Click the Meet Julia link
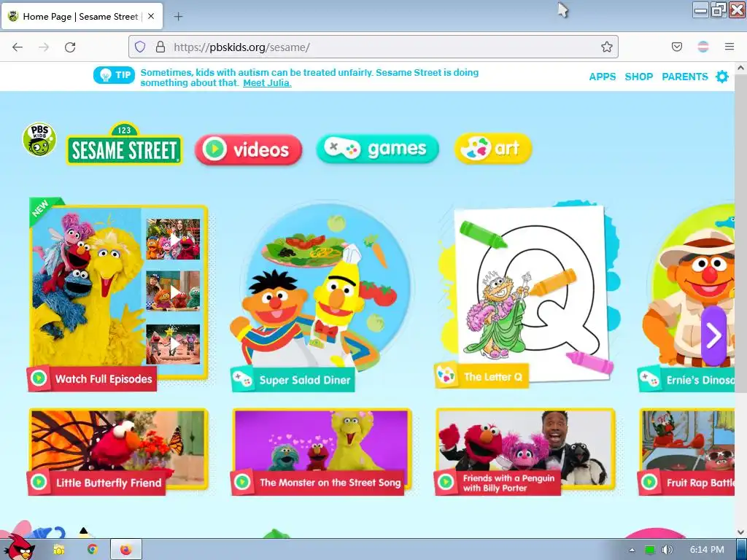The image size is (747, 560). (267, 83)
